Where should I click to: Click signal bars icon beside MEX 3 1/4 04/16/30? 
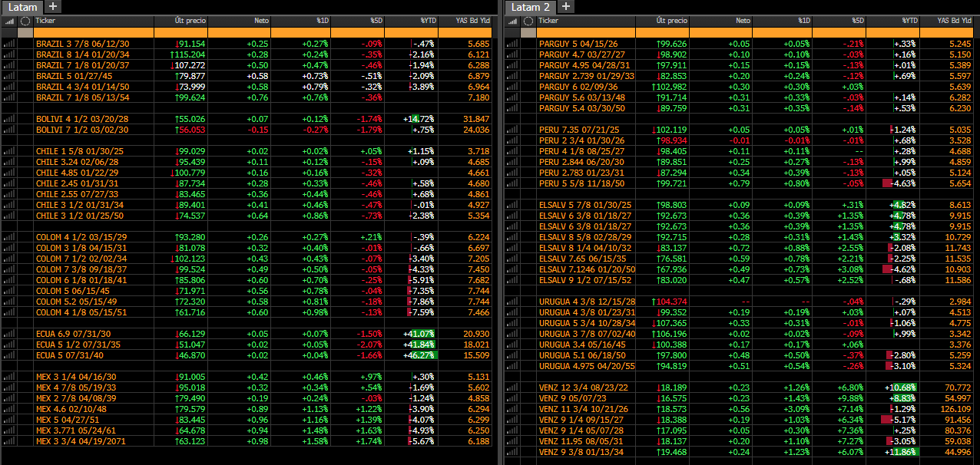tap(9, 377)
